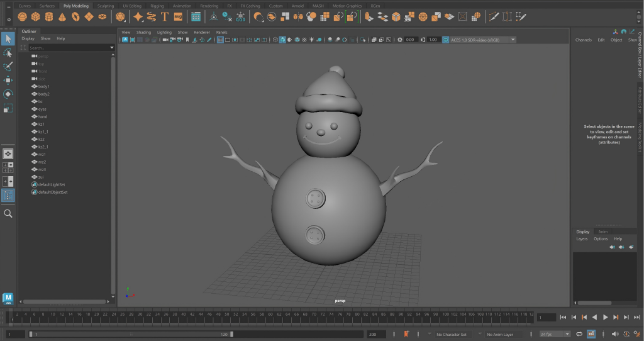Image resolution: width=644 pixels, height=341 pixels.
Task: Select the polygon Type text tool
Action: [165, 16]
